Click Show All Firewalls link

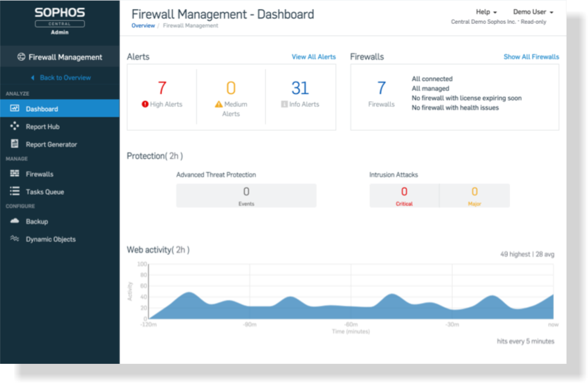[531, 57]
